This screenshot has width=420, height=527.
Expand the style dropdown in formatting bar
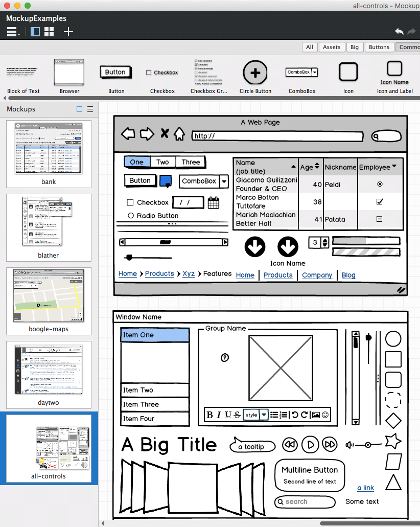[264, 415]
